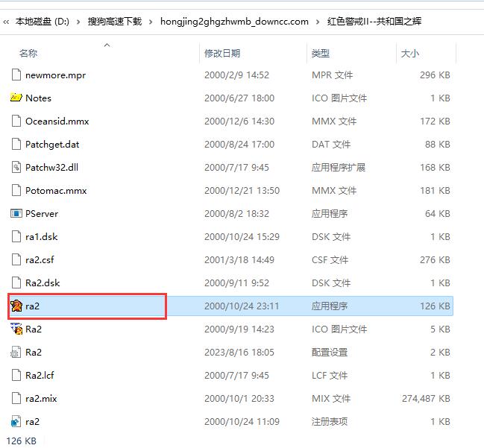484x448 pixels.
Task: Click the 注册表项 type cell
Action: pos(330,422)
